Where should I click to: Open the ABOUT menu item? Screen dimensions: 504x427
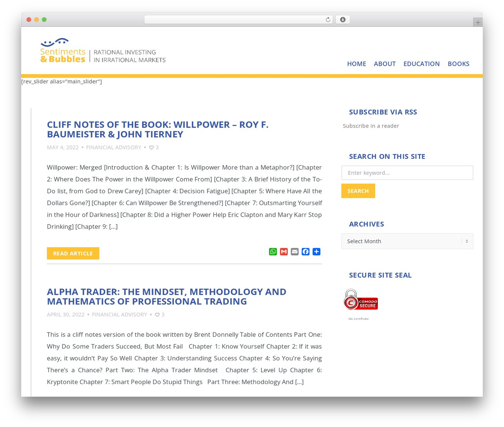(x=385, y=64)
